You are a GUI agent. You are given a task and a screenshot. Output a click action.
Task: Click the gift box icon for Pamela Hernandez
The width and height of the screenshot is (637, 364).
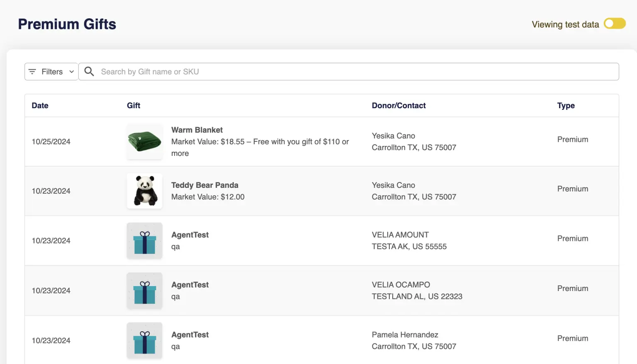click(x=144, y=340)
